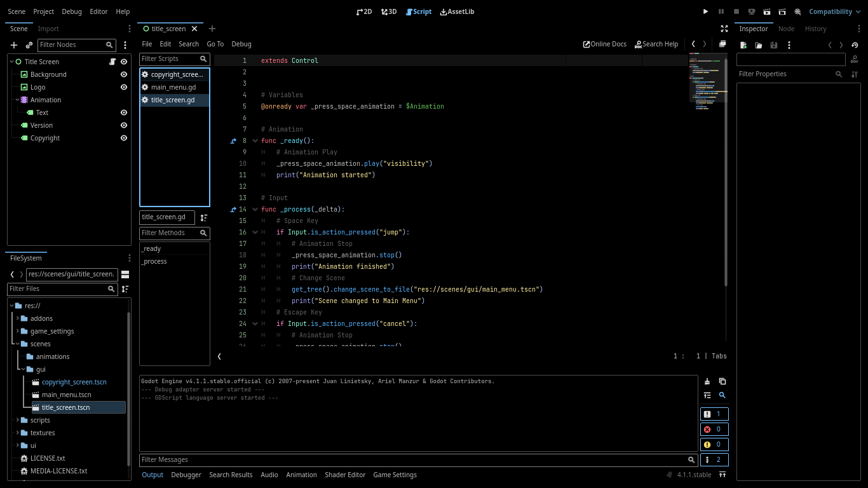Image resolution: width=868 pixels, height=488 pixels.
Task: Toggle visibility of the Logo node
Action: tap(124, 87)
